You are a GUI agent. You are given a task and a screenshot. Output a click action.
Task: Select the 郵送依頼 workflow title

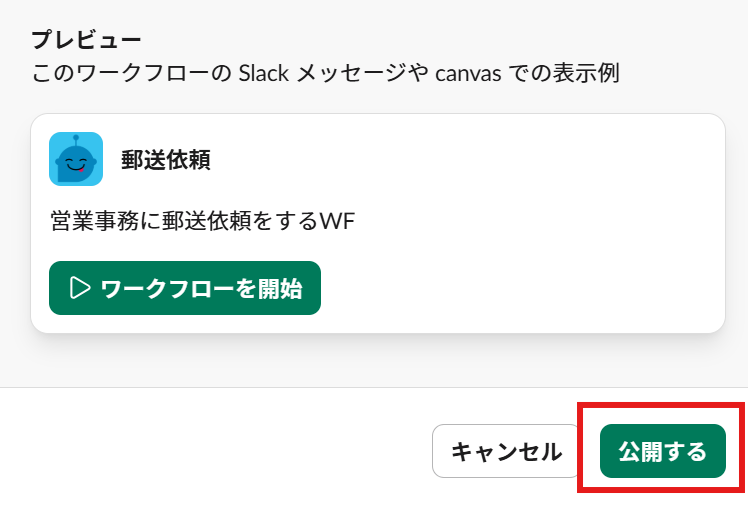coord(166,160)
